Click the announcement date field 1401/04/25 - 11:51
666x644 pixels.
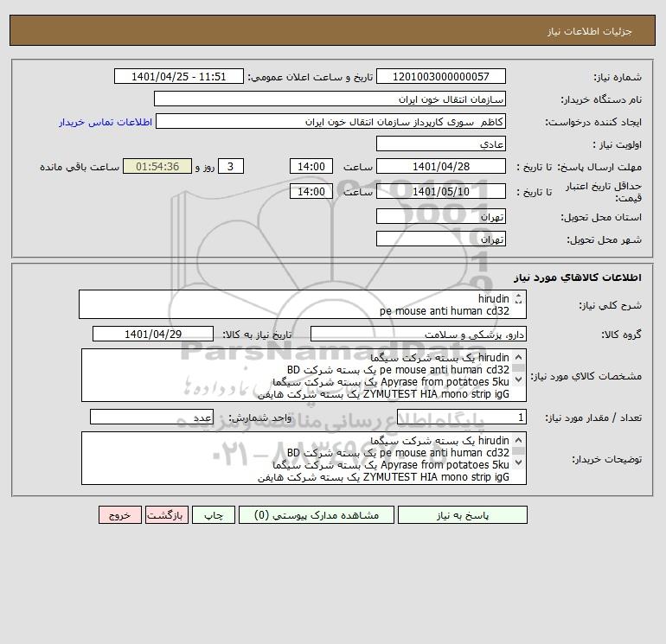click(179, 76)
